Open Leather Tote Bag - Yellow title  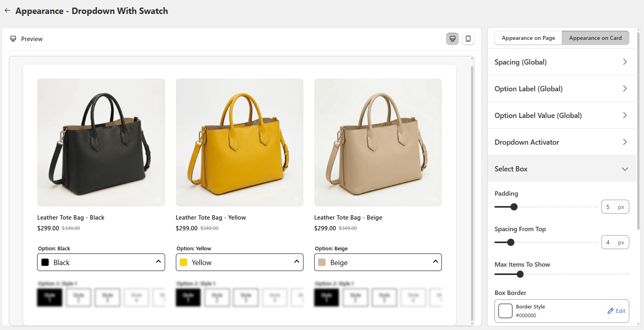click(x=211, y=218)
